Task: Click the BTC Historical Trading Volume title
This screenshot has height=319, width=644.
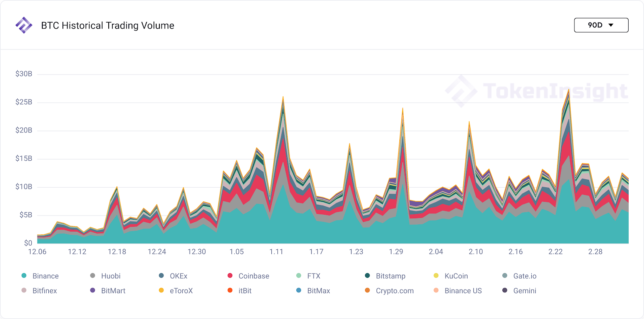Action: 108,25
